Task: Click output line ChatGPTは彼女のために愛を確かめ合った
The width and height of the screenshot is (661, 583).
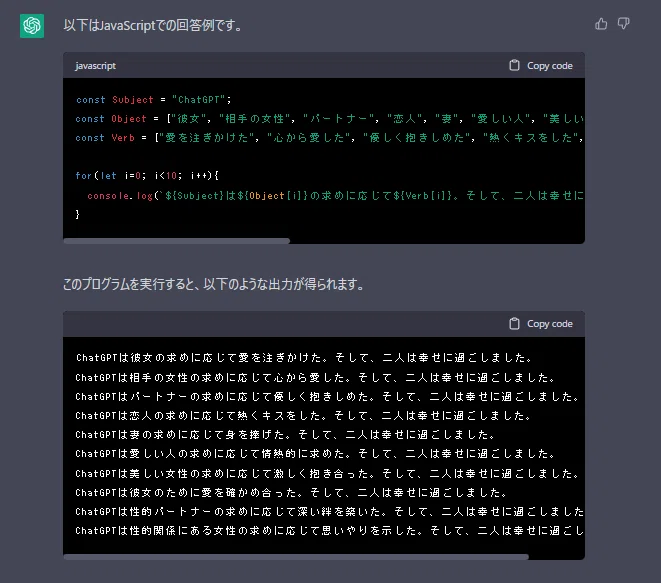Action: coord(292,492)
